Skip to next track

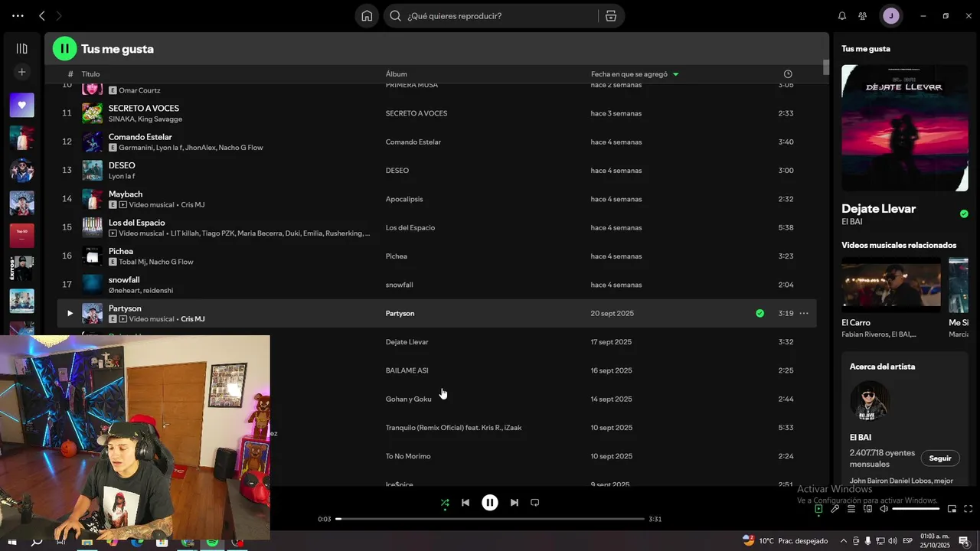(514, 503)
